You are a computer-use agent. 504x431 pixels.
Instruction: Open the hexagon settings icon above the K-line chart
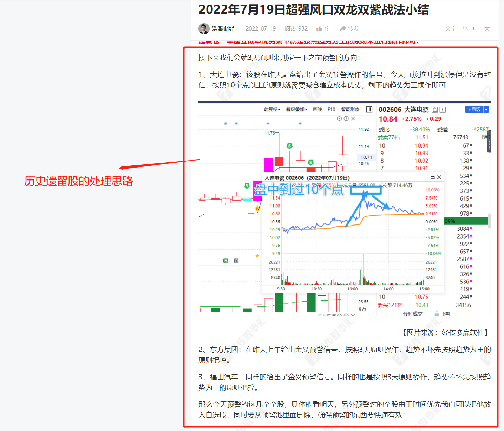tap(339, 119)
